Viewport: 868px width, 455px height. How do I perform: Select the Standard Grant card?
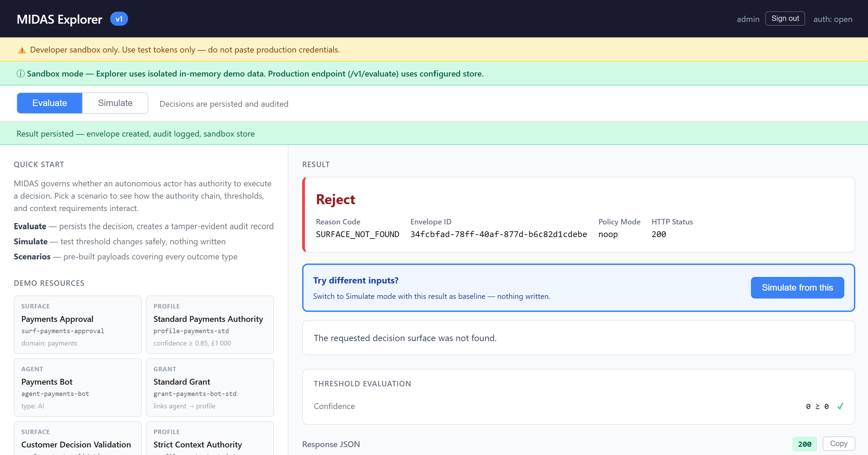point(209,387)
